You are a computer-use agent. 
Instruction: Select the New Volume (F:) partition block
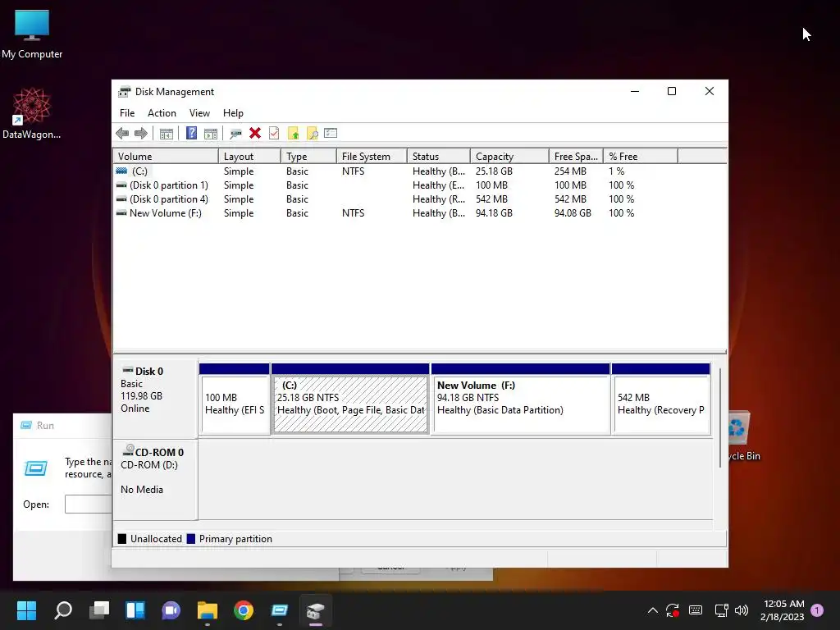[521, 399]
